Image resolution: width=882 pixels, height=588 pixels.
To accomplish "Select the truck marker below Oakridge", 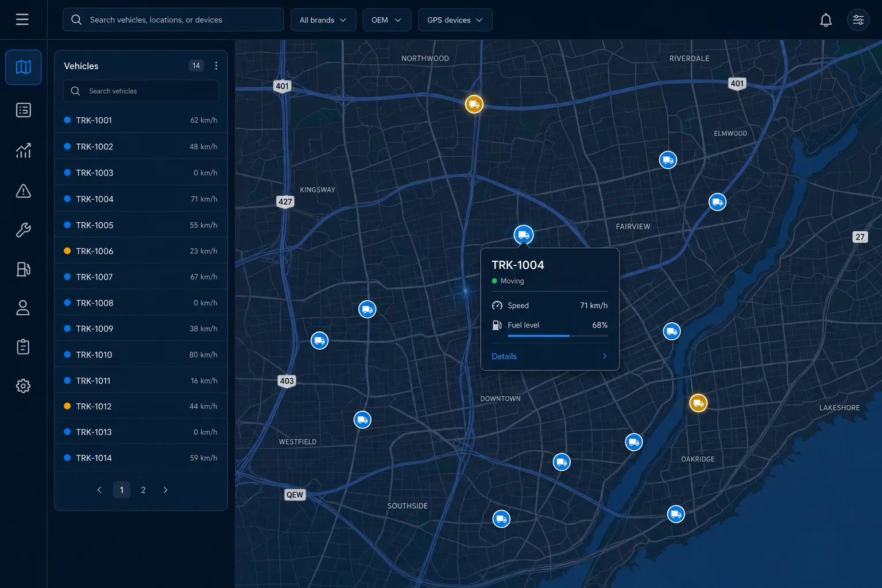I will pyautogui.click(x=676, y=514).
